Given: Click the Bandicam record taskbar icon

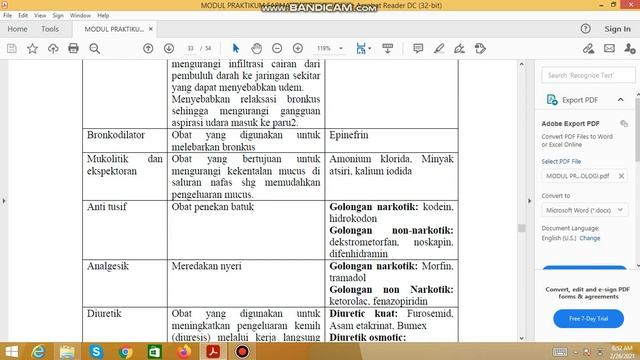Looking at the screenshot, I should (242, 351).
